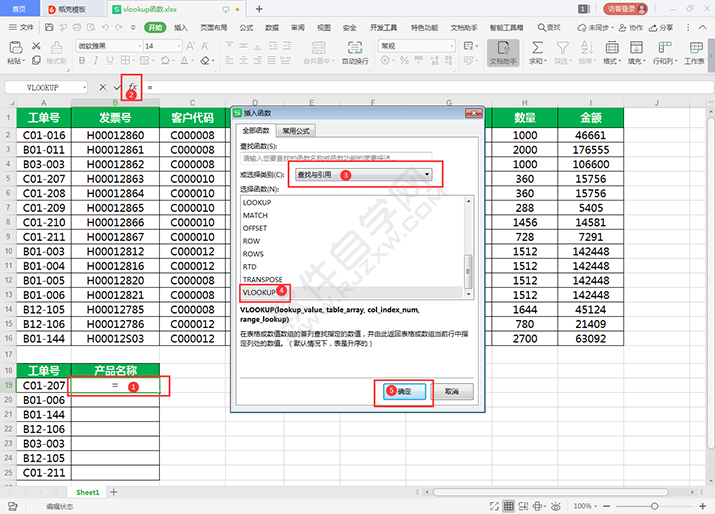Open the Common Formulas (常用公式) dialog tab
Image resolution: width=715 pixels, height=514 pixels.
(296, 131)
